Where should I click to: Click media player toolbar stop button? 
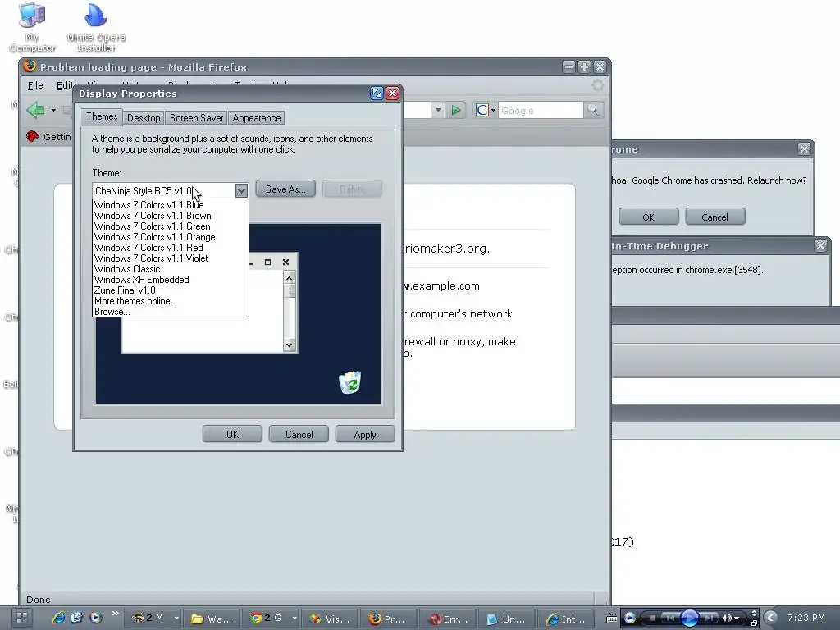coord(652,619)
